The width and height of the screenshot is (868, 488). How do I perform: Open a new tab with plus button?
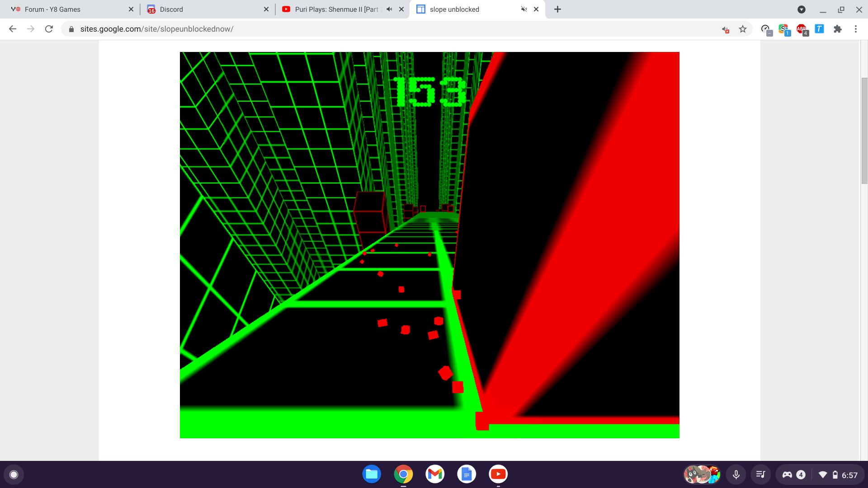557,9
